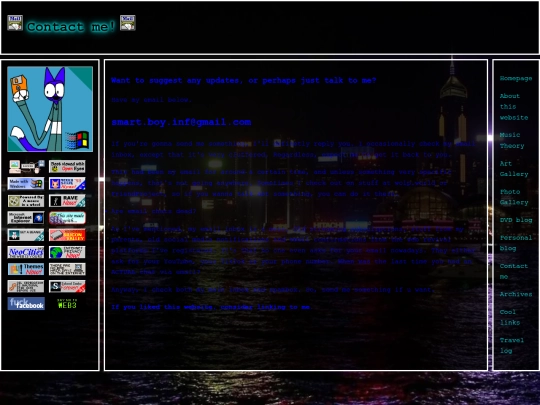Open the Music Theory page
Viewport: 540px width, 405px height.
pyautogui.click(x=512, y=141)
